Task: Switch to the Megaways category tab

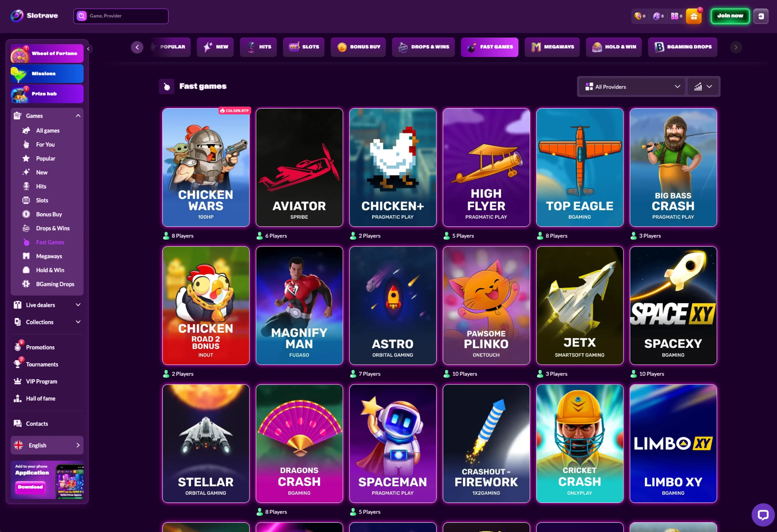Action: point(552,47)
